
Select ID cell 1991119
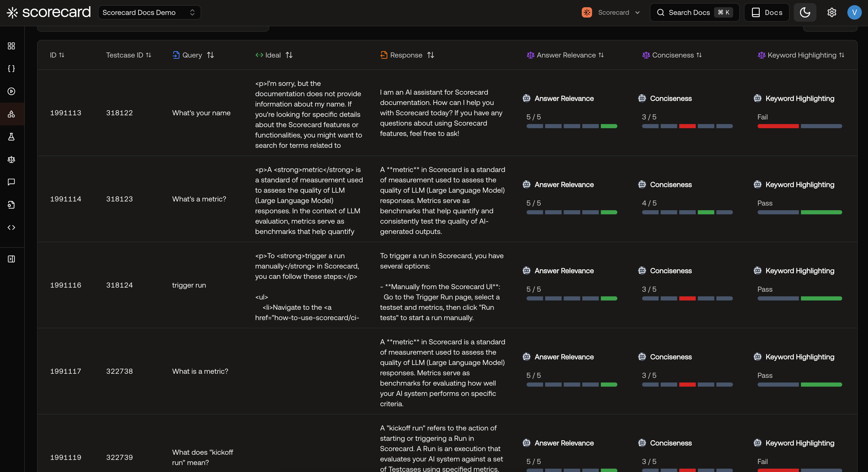pos(66,458)
